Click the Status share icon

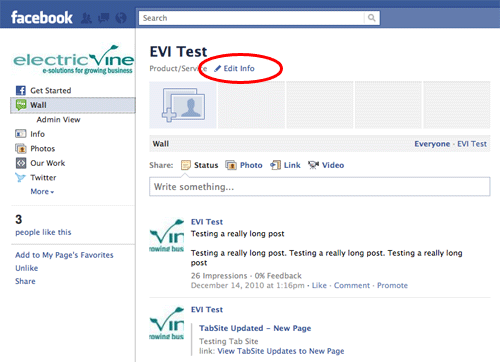[186, 165]
